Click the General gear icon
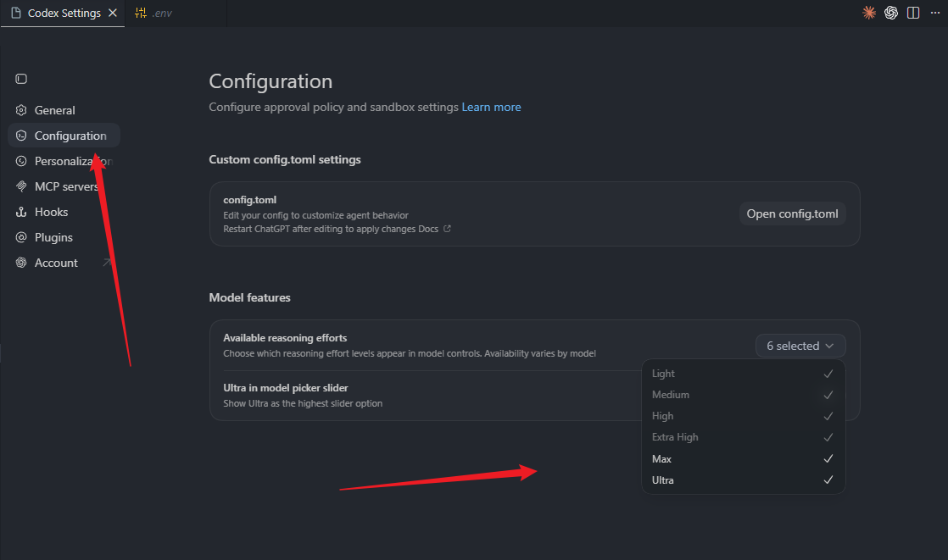The width and height of the screenshot is (948, 560). (21, 110)
